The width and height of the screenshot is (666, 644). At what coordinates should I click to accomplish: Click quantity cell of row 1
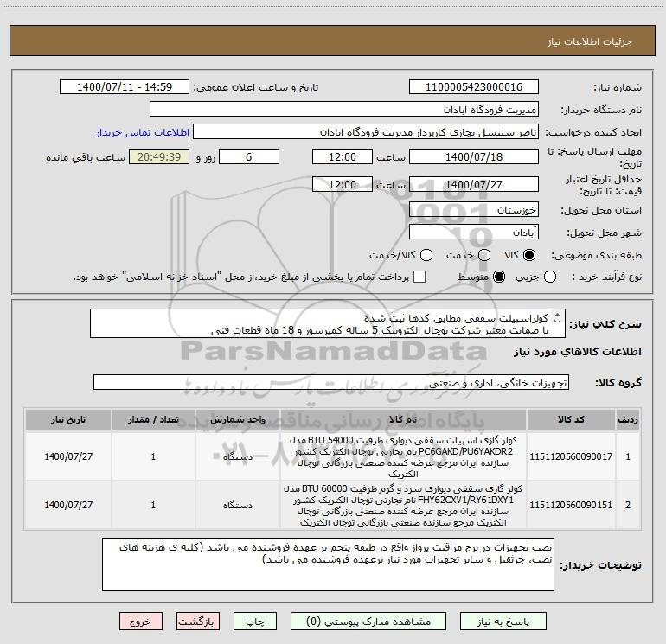153,456
